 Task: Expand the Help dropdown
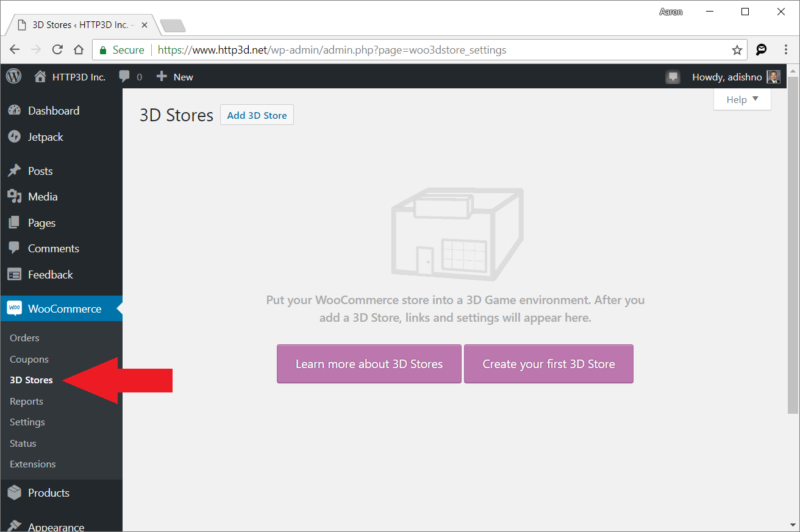tap(742, 99)
